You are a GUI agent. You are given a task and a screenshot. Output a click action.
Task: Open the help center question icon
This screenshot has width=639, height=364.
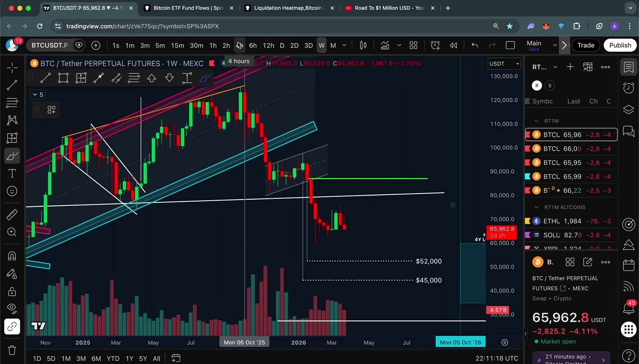(629, 355)
